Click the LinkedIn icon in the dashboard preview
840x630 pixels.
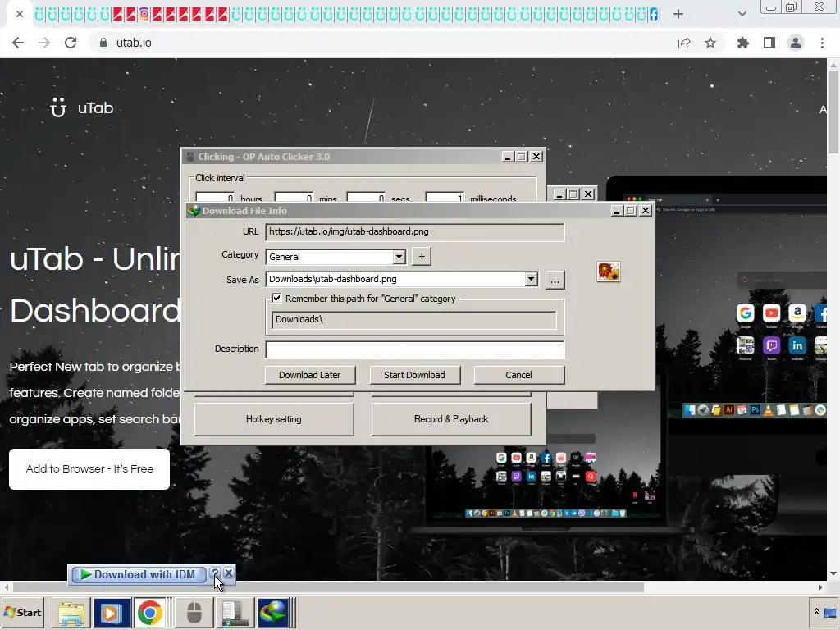click(797, 345)
